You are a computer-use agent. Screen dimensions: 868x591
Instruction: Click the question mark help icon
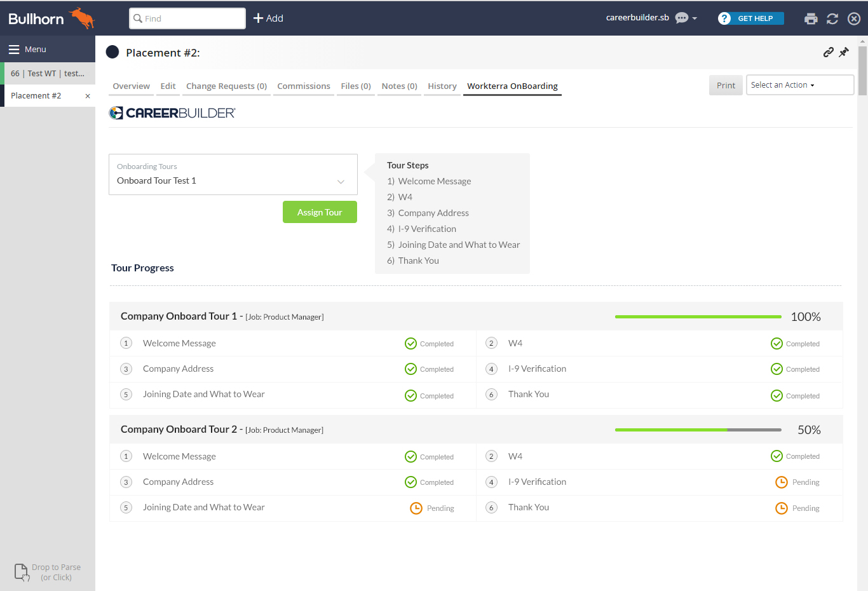[x=724, y=18]
